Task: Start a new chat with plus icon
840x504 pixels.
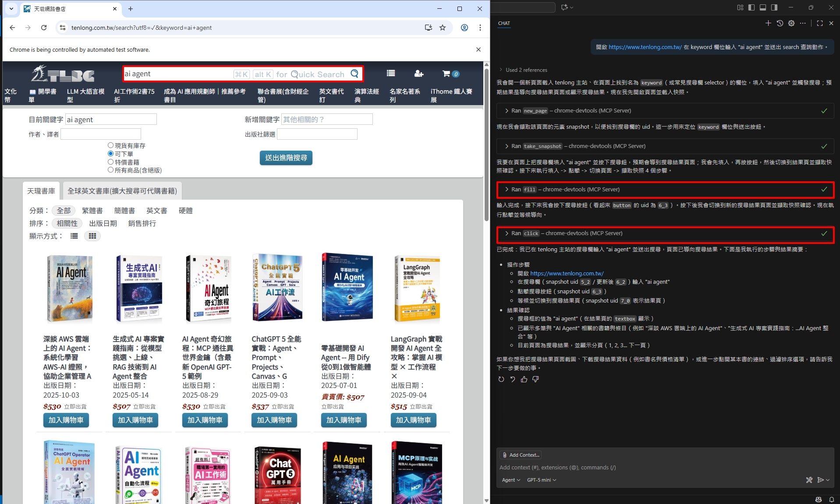Action: point(768,23)
